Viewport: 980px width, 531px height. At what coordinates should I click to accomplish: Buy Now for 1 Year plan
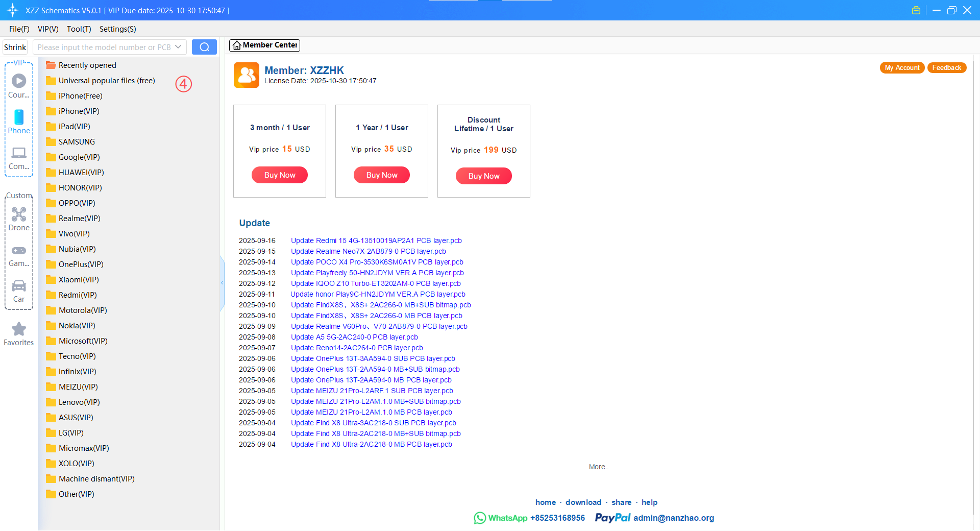click(x=382, y=175)
